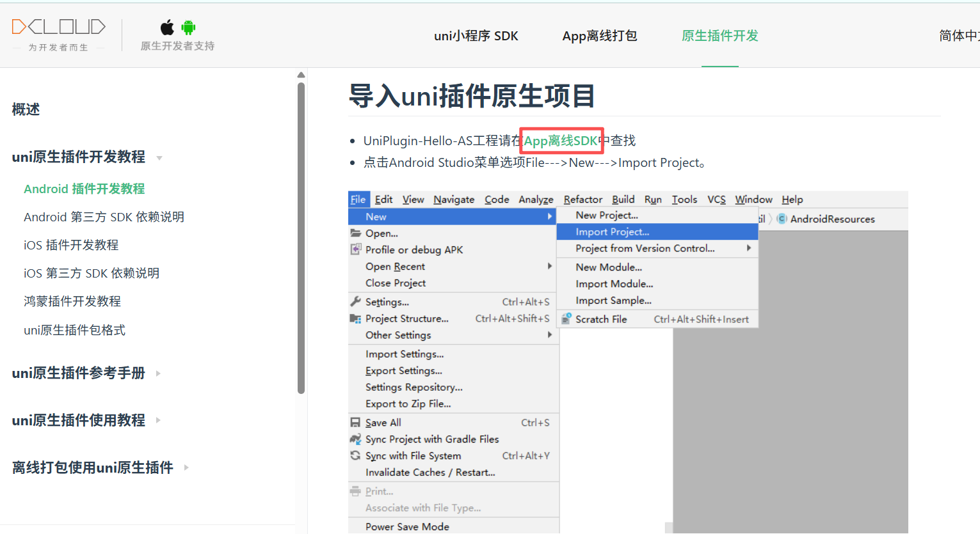Click the Sync Project with Gradle Files icon
Image resolution: width=980 pixels, height=534 pixels.
point(355,439)
